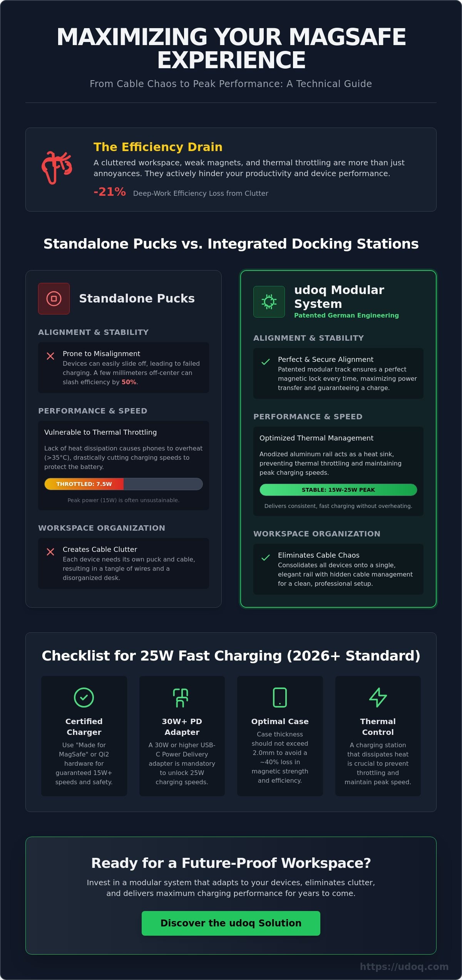Screen dimensions: 462x980
Task: Open the https://udoq.com link
Action: pyautogui.click(x=404, y=967)
